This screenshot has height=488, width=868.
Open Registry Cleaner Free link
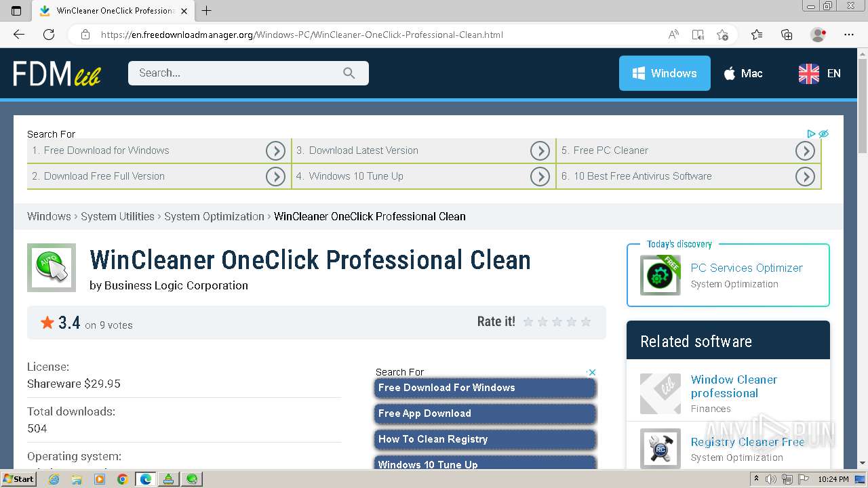tap(747, 442)
